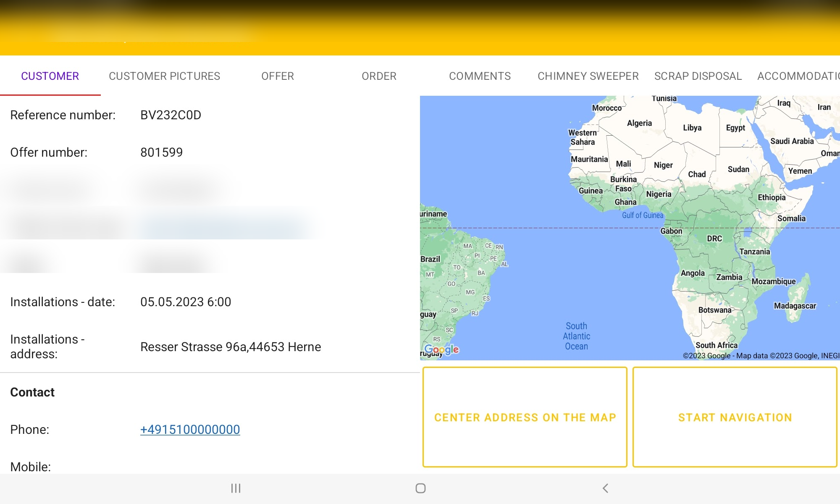Click Ethiopia on the map
This screenshot has height=504, width=840.
(x=772, y=197)
